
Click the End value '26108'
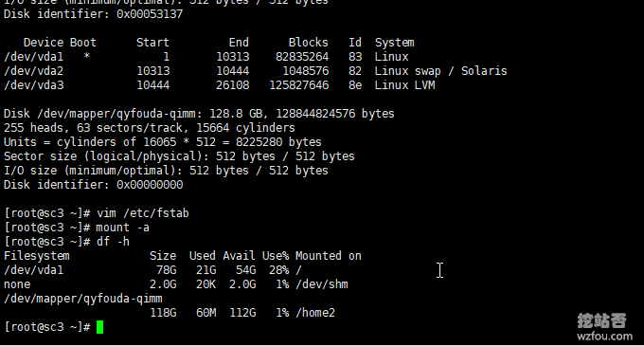coord(232,85)
